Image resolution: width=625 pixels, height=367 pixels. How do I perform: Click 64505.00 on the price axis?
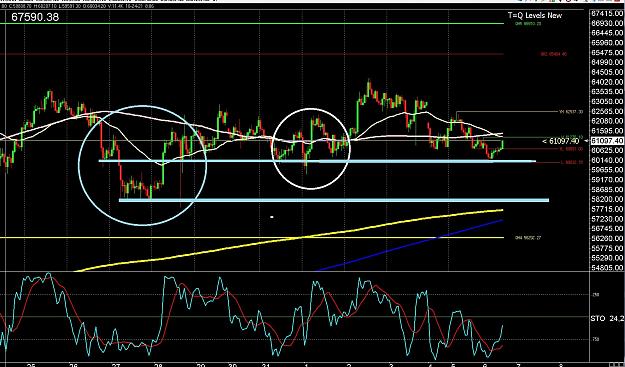[607, 73]
